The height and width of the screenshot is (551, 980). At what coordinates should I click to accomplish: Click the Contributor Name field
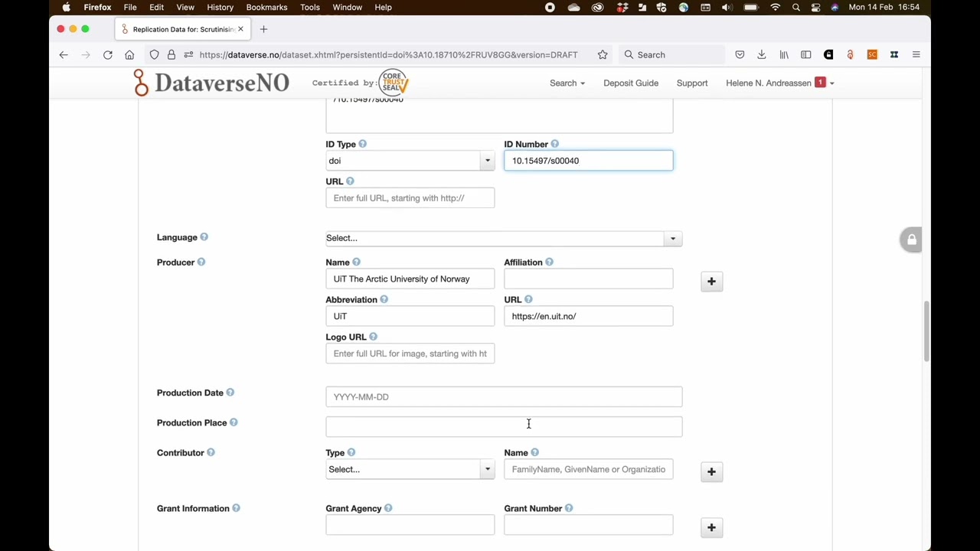(588, 469)
